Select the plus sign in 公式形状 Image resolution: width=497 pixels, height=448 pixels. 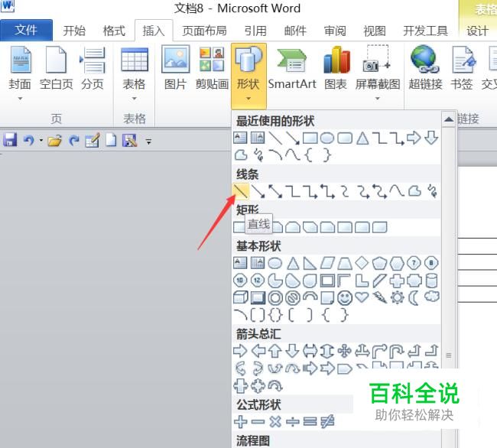tap(241, 422)
